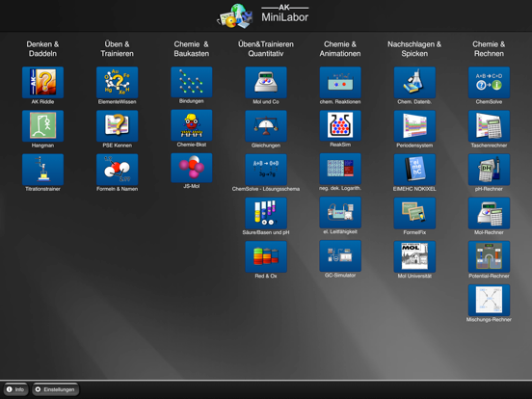The image size is (532, 399).
Task: Launch the Red & Ox module
Action: point(266,256)
